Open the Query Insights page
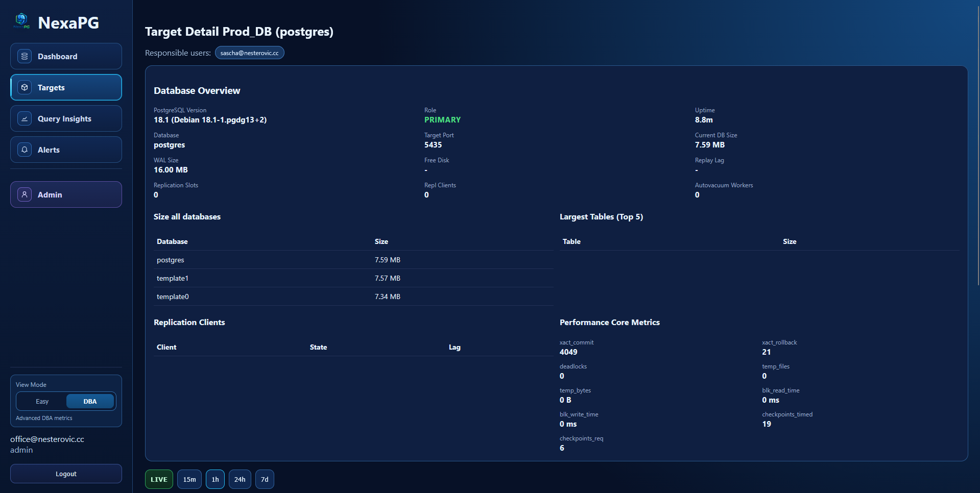This screenshot has height=493, width=980. (x=66, y=118)
